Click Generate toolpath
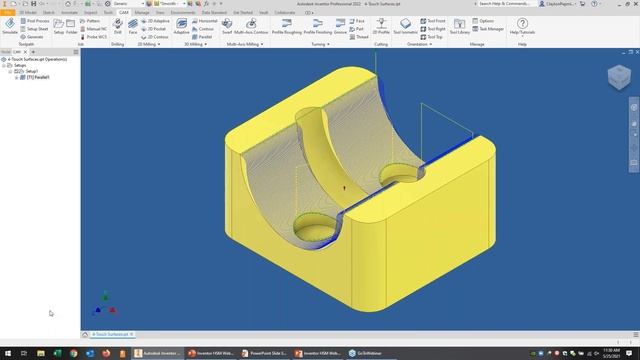The height and width of the screenshot is (360, 640). tap(32, 37)
